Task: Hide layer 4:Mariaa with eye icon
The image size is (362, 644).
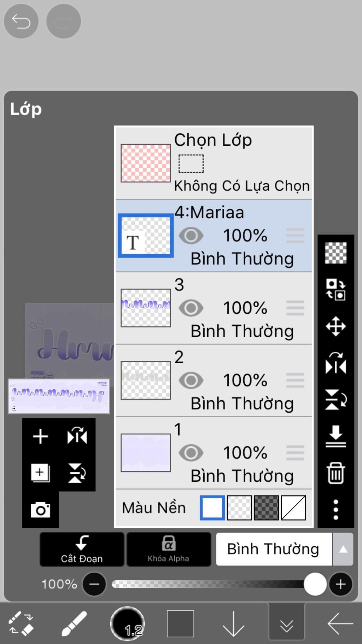Action: 191,236
